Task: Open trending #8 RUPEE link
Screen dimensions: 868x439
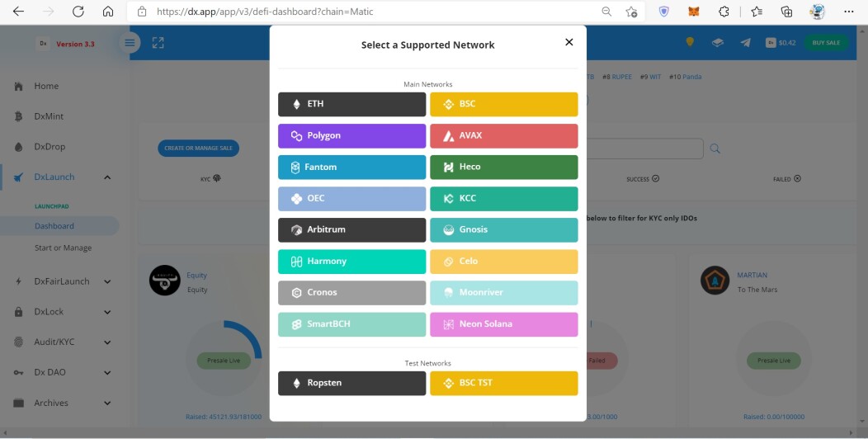Action: point(616,77)
